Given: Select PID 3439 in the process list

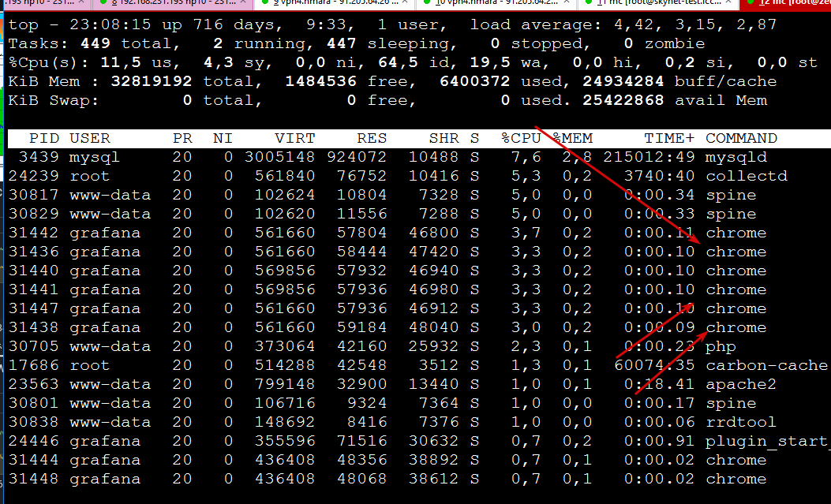Looking at the screenshot, I should (39, 158).
